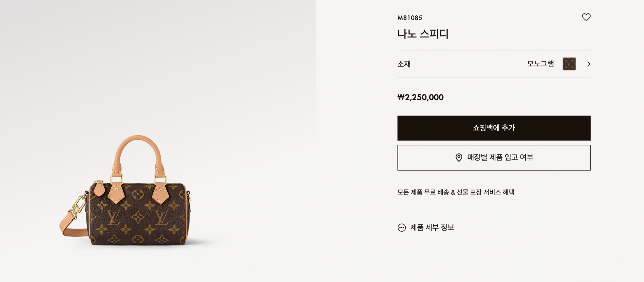
Task: Add product to wishlist with heart icon
Action: pos(586,17)
